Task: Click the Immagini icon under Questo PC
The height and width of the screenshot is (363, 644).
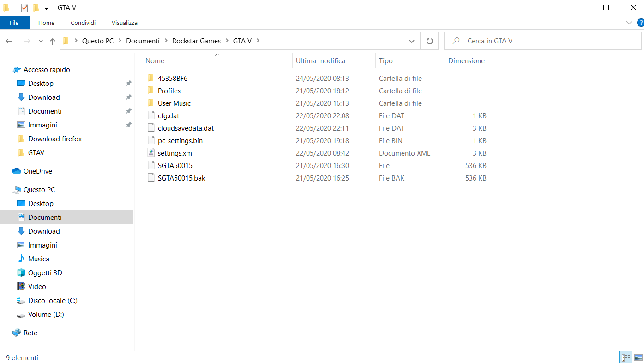Action: pyautogui.click(x=21, y=245)
